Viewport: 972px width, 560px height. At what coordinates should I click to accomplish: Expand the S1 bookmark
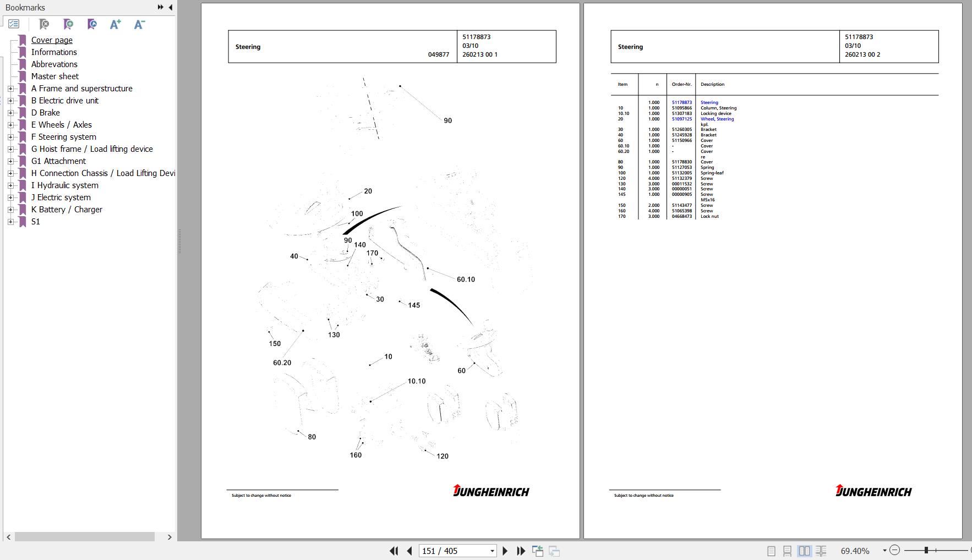(x=10, y=222)
